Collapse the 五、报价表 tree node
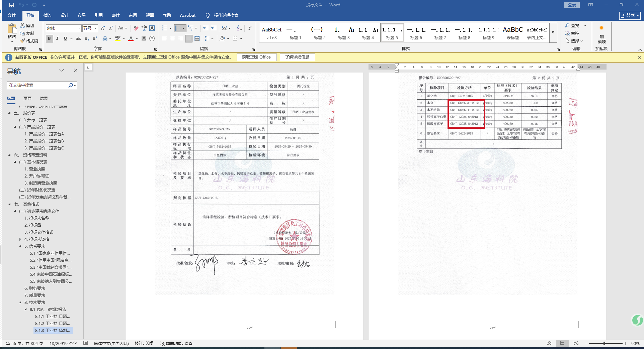The height and width of the screenshot is (349, 644). point(9,113)
